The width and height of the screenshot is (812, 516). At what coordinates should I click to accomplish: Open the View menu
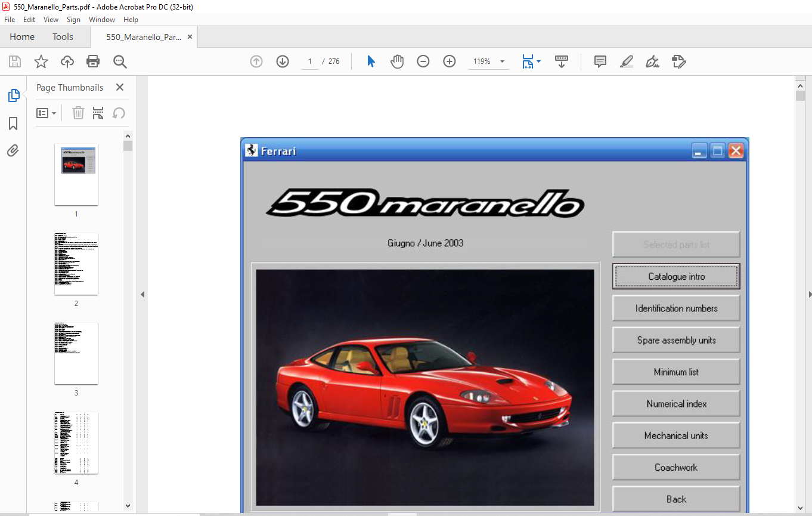51,20
